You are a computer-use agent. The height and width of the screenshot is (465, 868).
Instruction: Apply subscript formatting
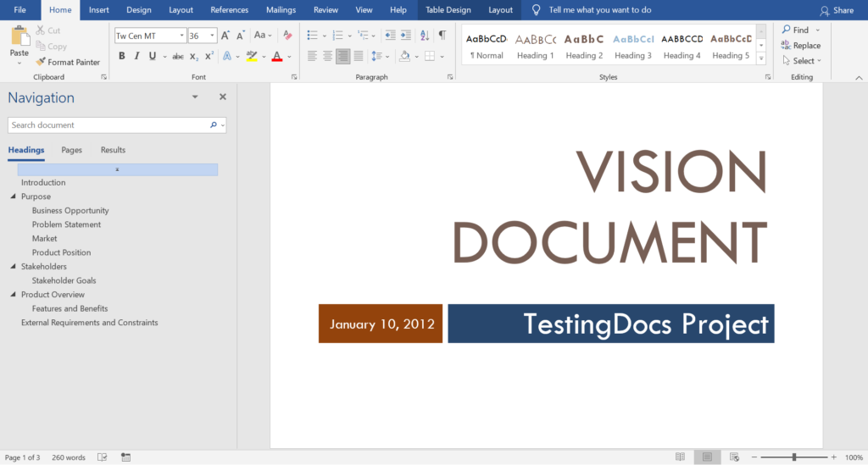(x=193, y=56)
